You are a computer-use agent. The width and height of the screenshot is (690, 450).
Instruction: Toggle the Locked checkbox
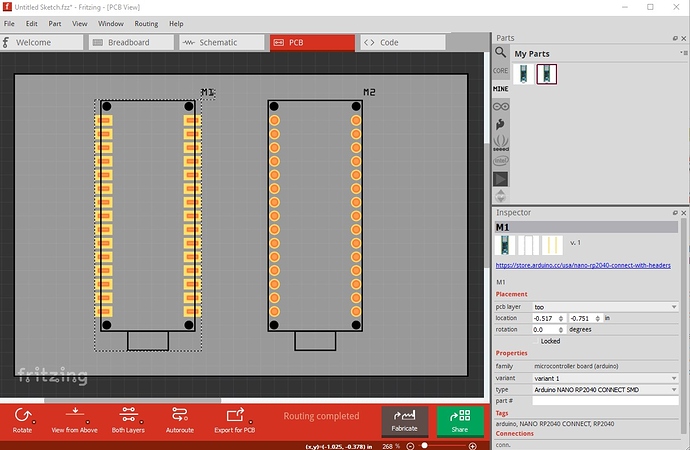click(536, 341)
